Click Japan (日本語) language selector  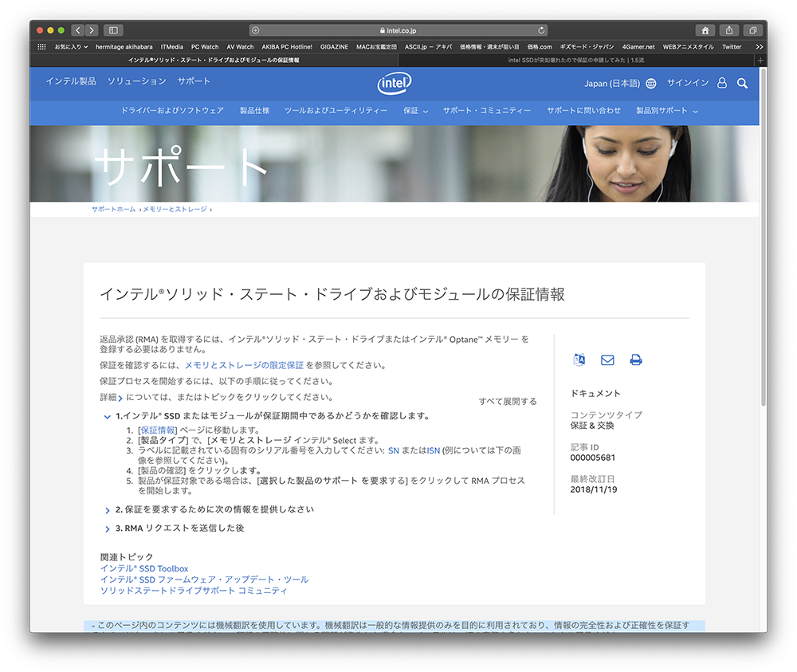pyautogui.click(x=612, y=84)
